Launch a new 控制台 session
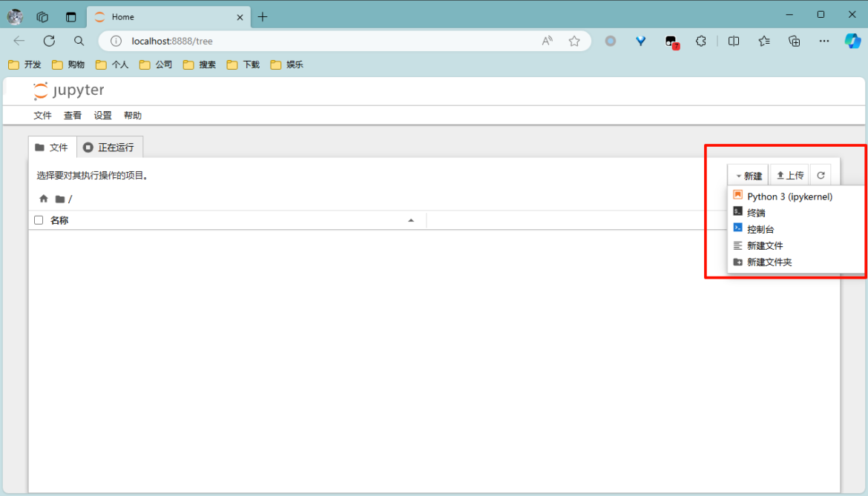The height and width of the screenshot is (496, 868). point(760,228)
